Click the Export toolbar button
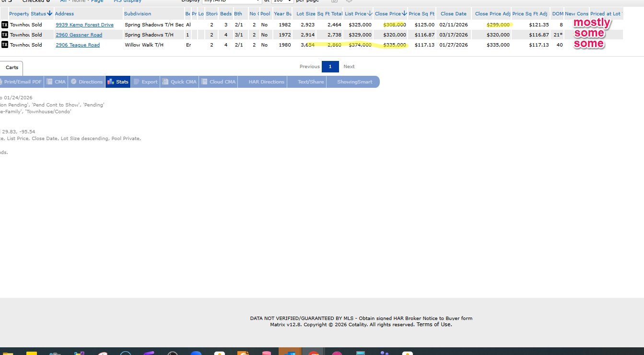 tap(145, 82)
